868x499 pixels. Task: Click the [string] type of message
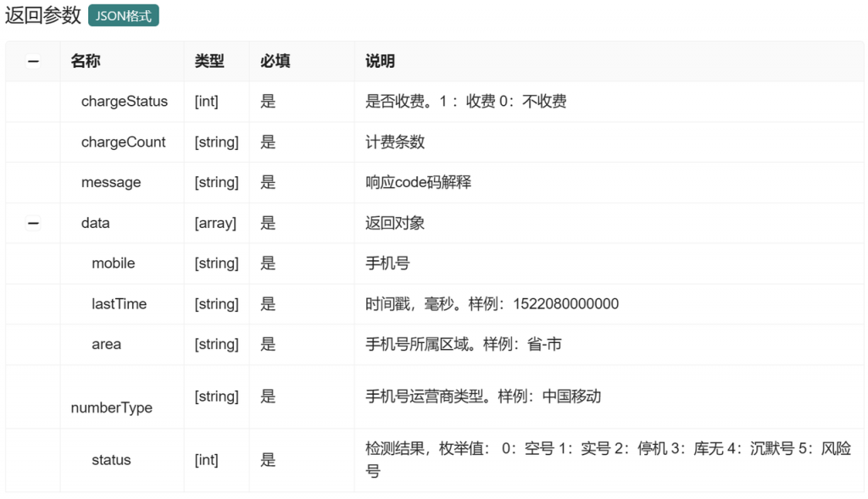216,182
